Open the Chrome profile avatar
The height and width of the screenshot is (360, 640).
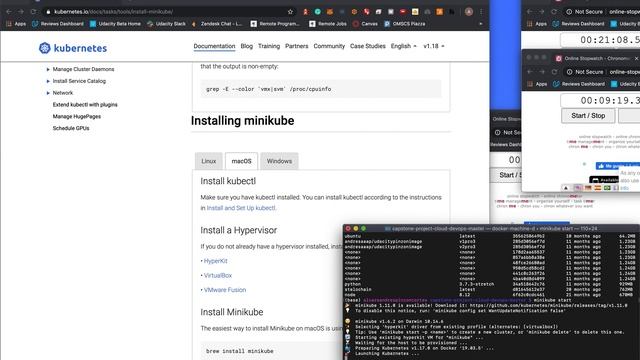469,12
